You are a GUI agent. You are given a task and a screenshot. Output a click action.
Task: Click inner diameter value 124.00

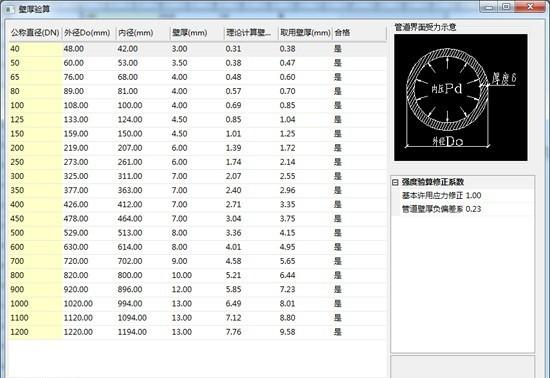point(130,120)
